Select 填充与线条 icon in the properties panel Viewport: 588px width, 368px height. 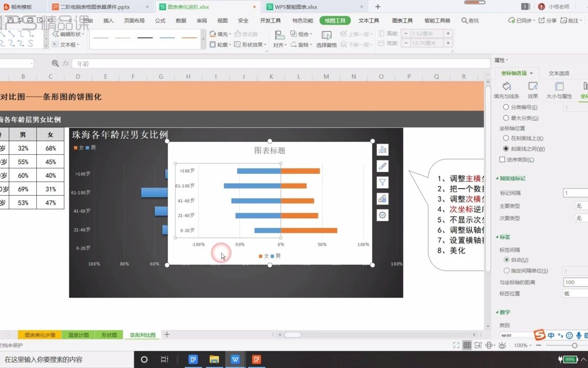coord(506,88)
